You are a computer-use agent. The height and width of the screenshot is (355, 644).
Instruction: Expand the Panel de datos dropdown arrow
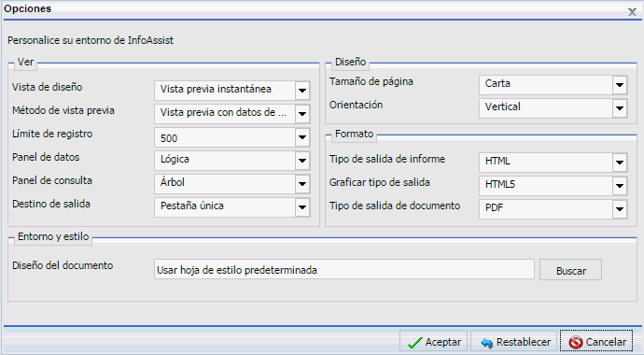click(x=302, y=161)
